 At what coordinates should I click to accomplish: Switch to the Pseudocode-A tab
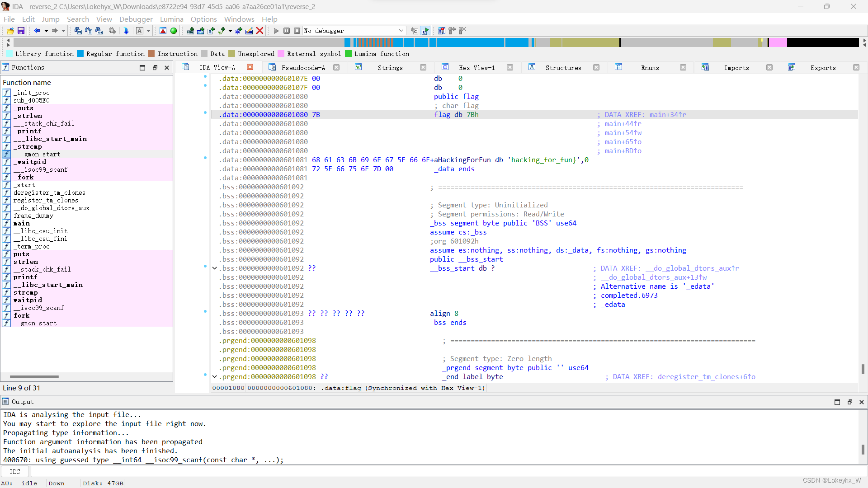tap(304, 67)
